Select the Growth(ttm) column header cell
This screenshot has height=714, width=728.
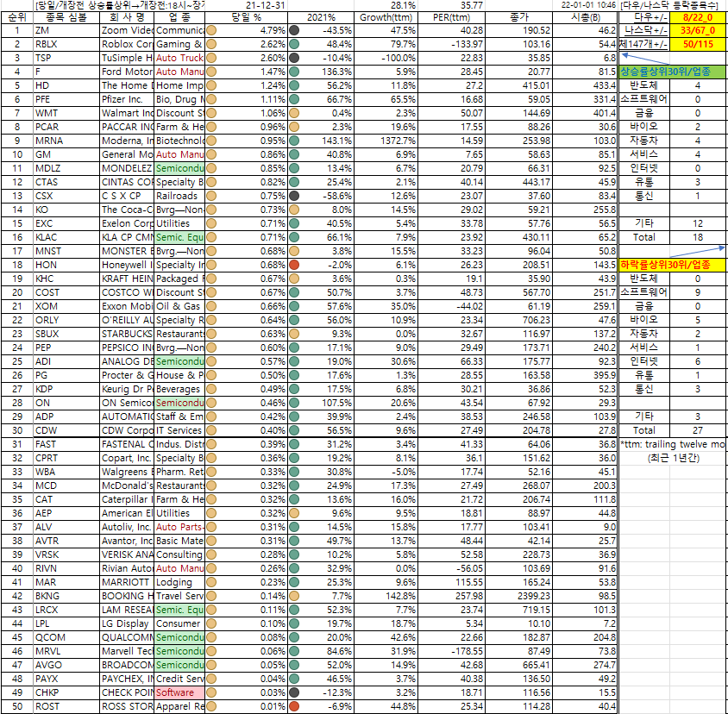(386, 17)
